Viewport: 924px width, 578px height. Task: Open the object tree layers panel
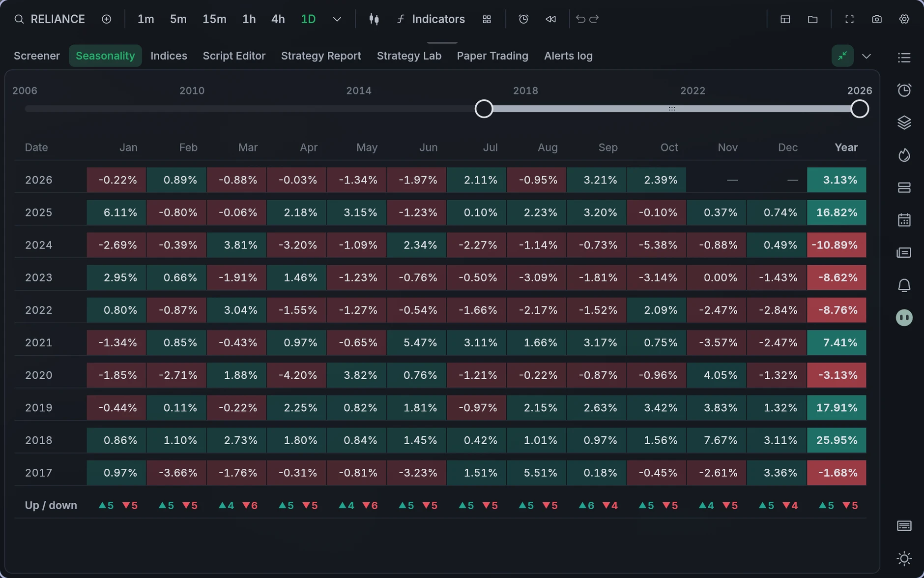pos(904,122)
